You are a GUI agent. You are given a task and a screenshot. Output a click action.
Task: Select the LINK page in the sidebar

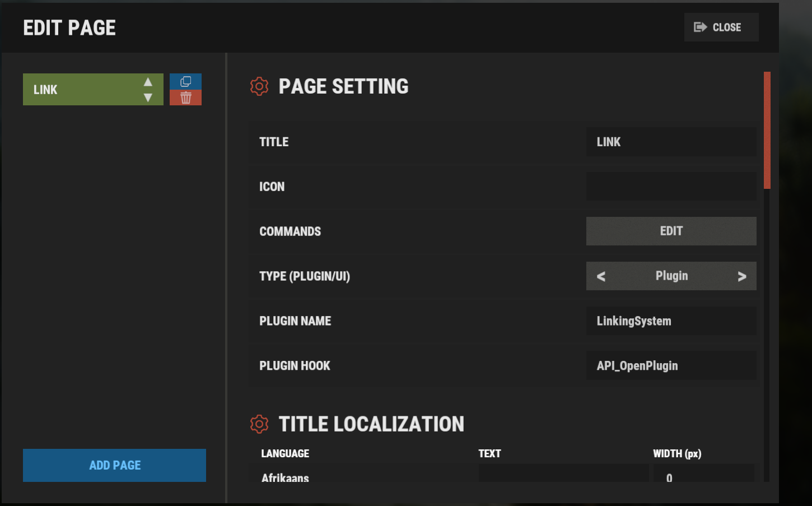[78, 90]
